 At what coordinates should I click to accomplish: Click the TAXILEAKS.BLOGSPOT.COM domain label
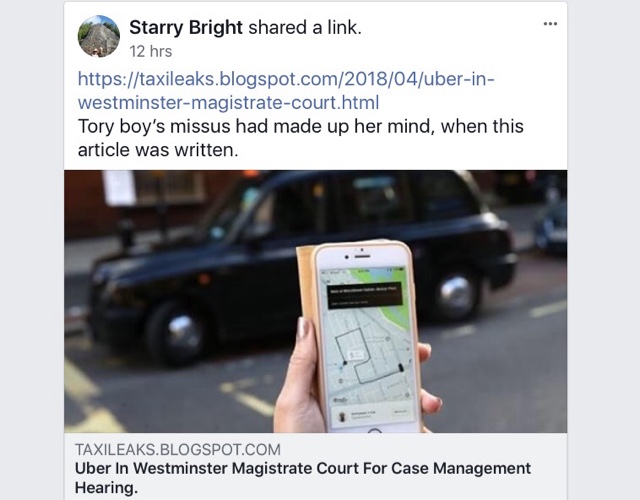(178, 449)
